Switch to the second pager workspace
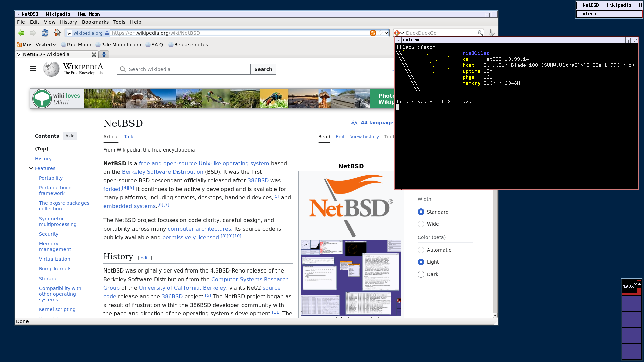644x362 pixels. pyautogui.click(x=632, y=303)
